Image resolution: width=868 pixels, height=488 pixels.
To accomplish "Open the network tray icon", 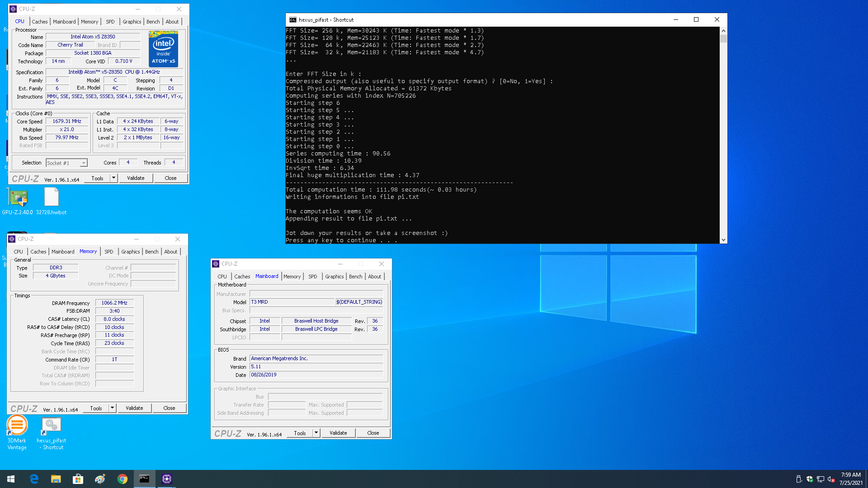I will coord(820,479).
